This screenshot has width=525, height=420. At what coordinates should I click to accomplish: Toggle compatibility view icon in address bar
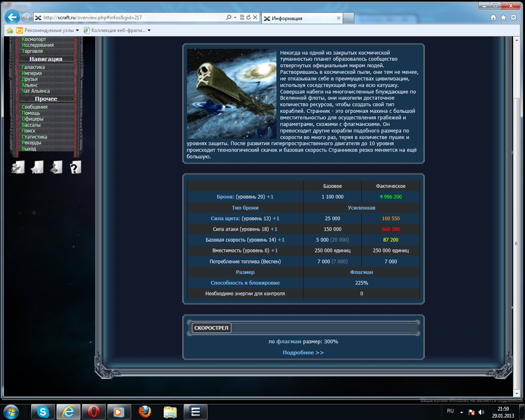point(242,17)
